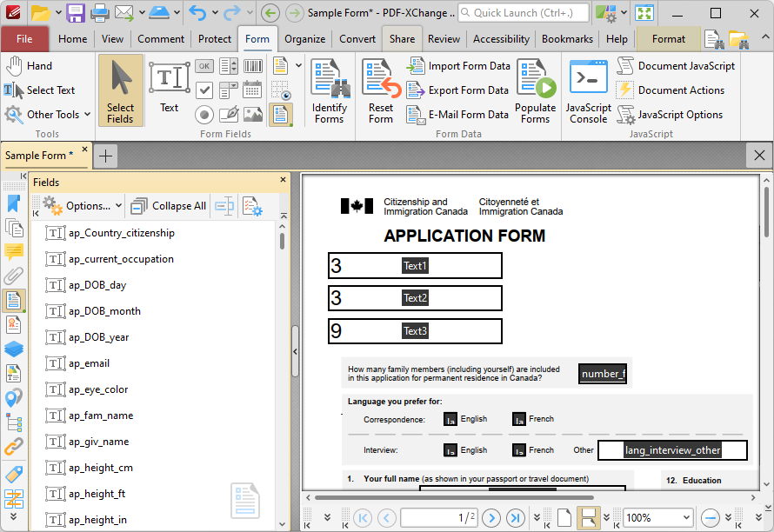Toggle the Fields pane in sidebar

click(x=14, y=301)
